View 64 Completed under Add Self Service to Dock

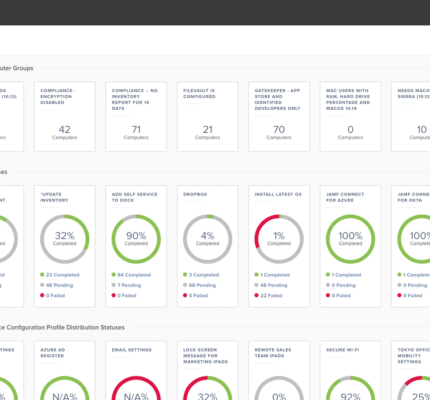point(131,275)
